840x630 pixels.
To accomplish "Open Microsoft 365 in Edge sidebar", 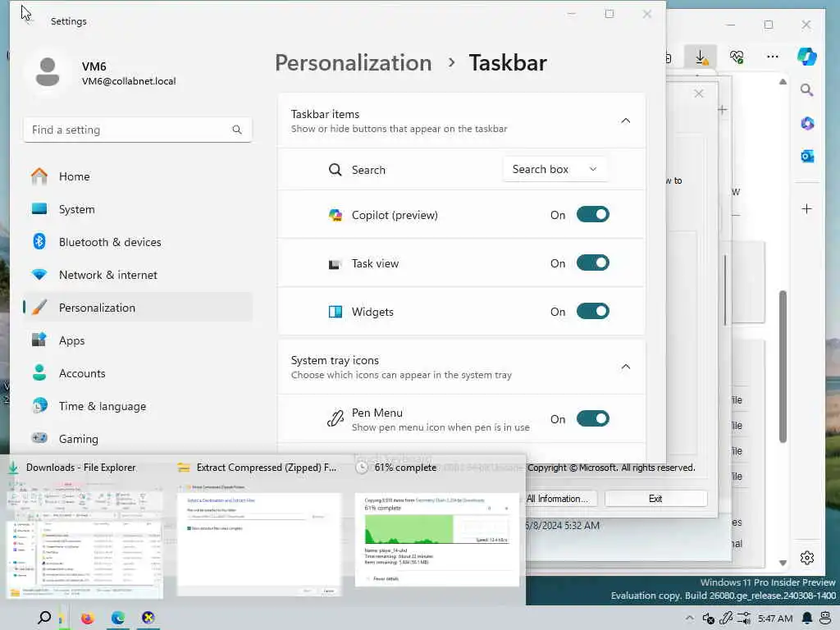I will [x=807, y=124].
